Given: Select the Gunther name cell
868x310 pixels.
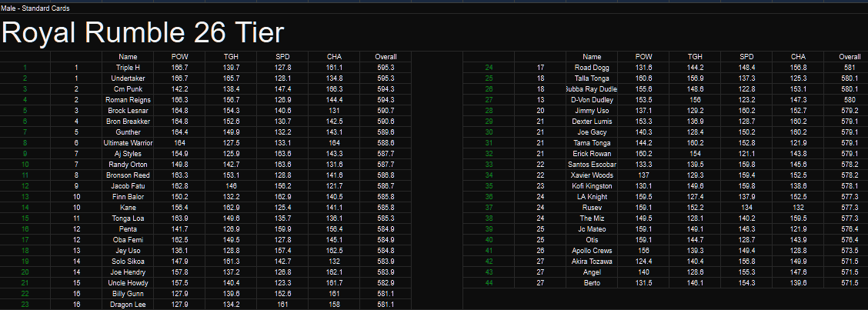Looking at the screenshot, I should click(x=128, y=132).
